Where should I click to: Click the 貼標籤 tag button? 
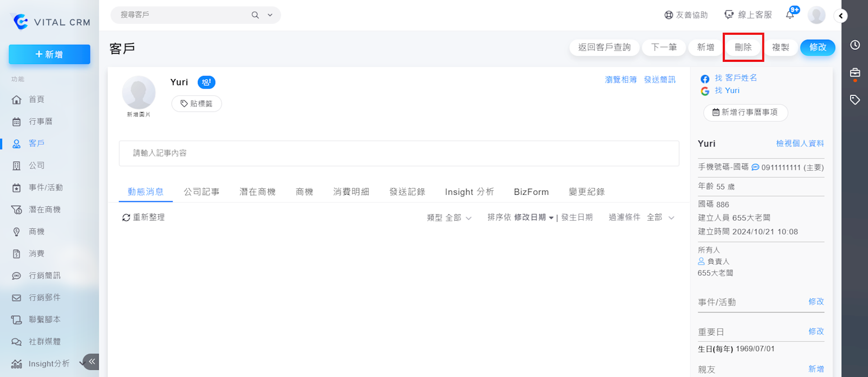coord(196,104)
